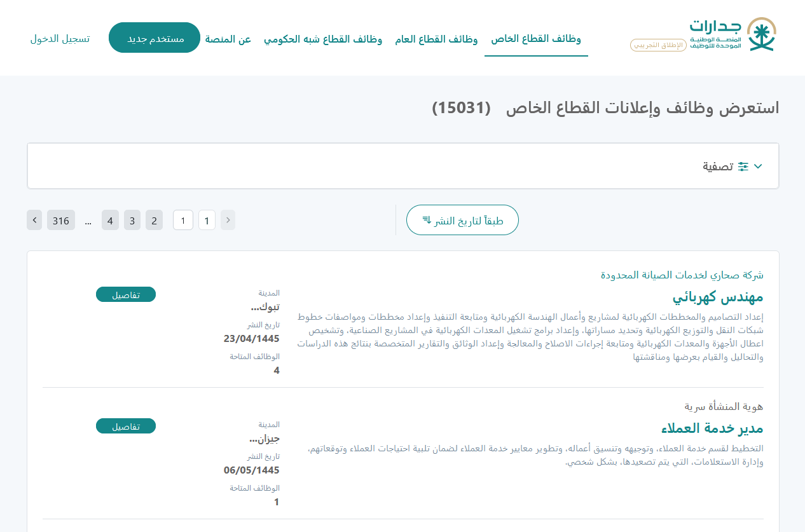
Task: Open the sort by publish date dropdown
Action: [462, 221]
